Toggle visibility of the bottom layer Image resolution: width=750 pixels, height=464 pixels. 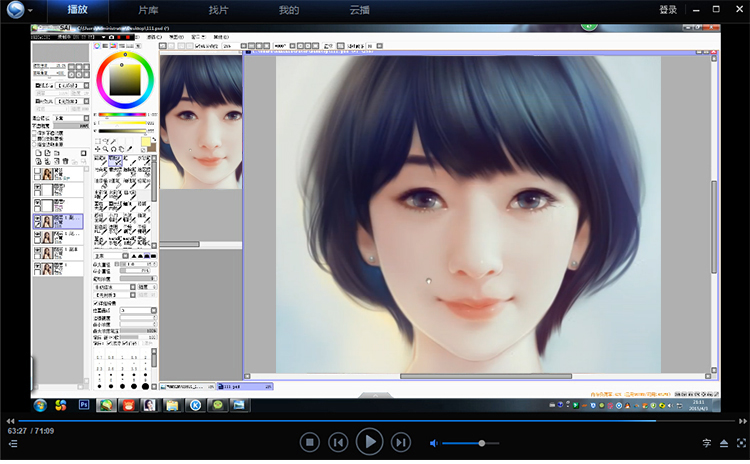click(37, 266)
